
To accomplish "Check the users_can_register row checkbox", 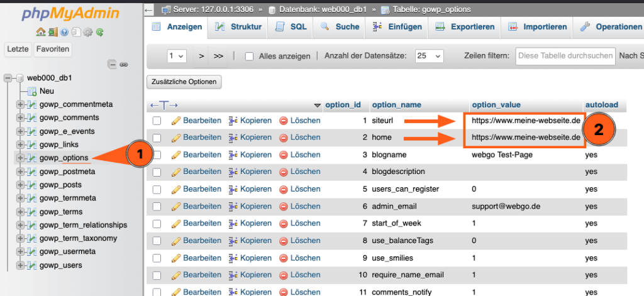I will point(157,189).
